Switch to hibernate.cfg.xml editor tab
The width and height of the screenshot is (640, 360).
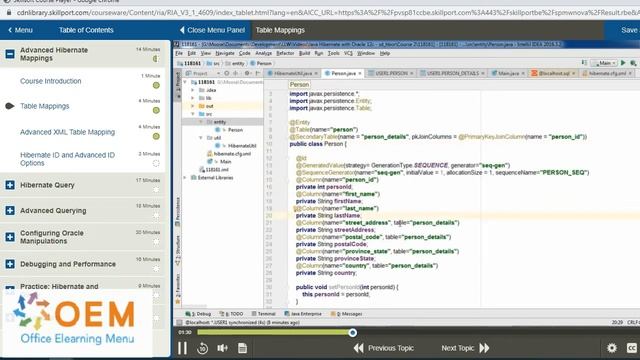607,73
